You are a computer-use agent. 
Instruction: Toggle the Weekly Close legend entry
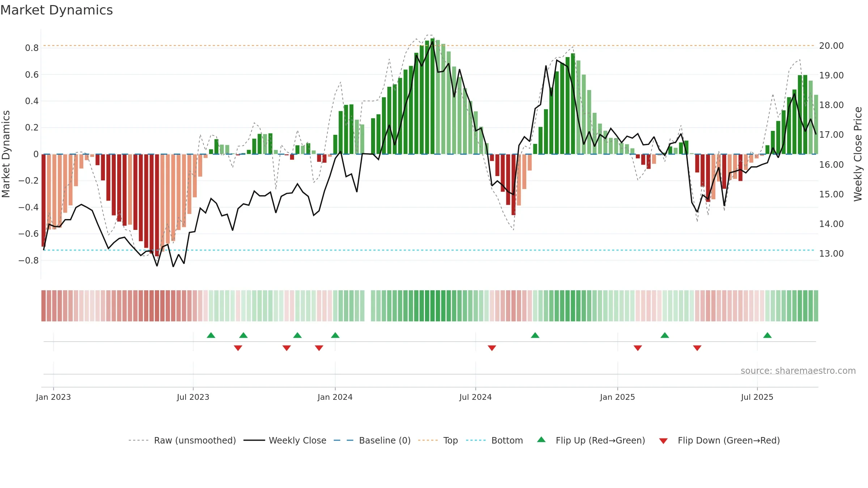tap(285, 441)
